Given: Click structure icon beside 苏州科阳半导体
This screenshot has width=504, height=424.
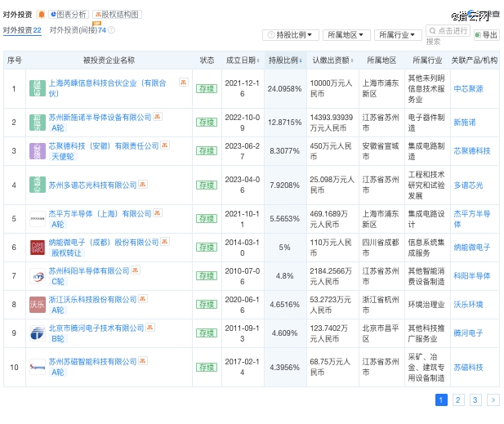Looking at the screenshot, I should [136, 270].
